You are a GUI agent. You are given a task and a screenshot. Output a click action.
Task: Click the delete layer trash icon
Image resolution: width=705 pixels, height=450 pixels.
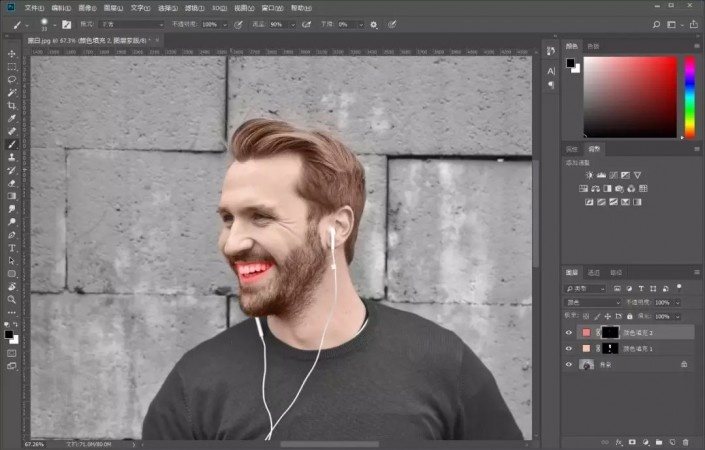686,441
